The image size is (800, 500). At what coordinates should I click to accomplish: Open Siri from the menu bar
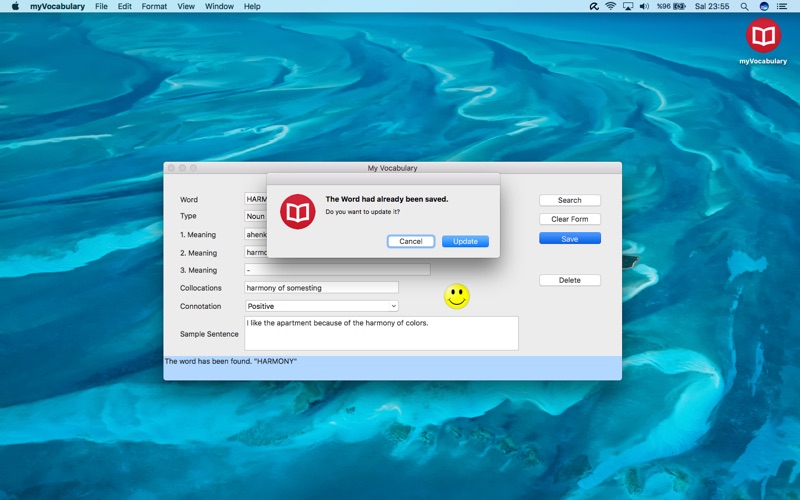764,6
